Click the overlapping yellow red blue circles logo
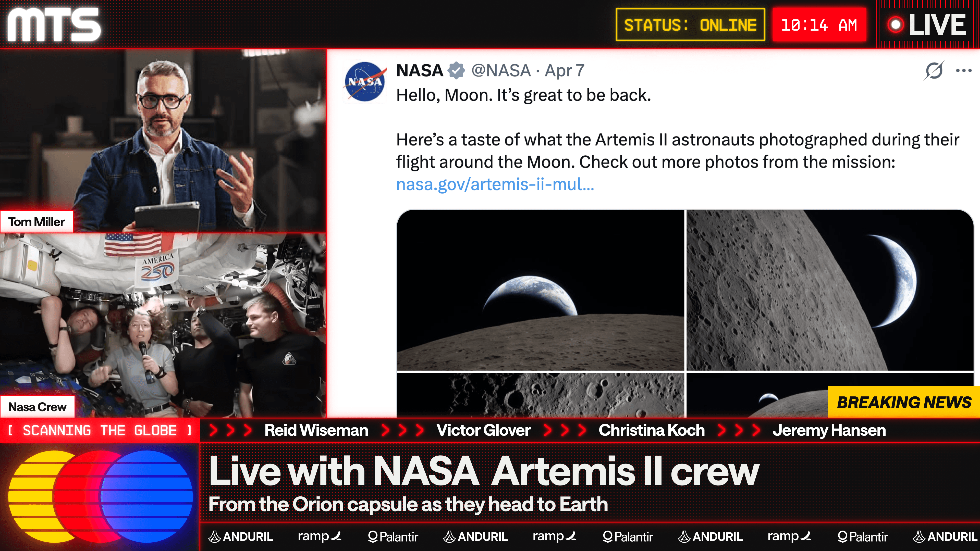Screen dimensions: 980x551 pyautogui.click(x=101, y=497)
